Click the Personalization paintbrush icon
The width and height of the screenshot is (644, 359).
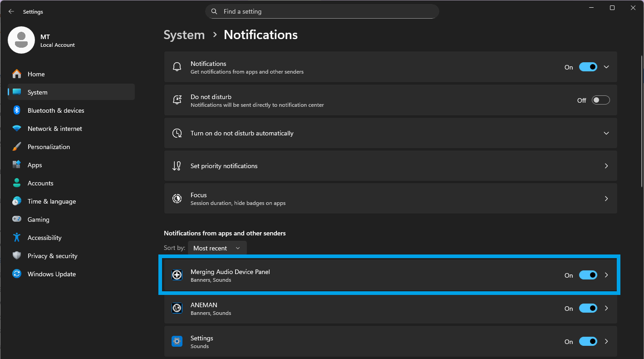pyautogui.click(x=17, y=147)
